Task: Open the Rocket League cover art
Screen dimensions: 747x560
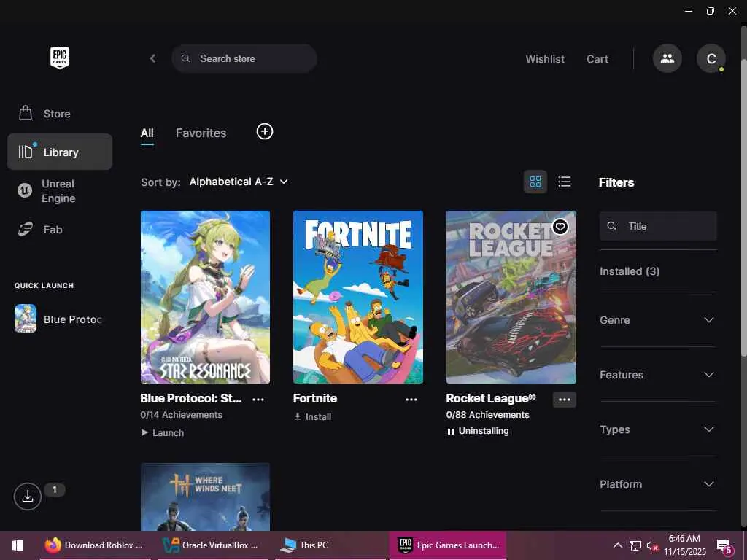Action: pyautogui.click(x=511, y=297)
